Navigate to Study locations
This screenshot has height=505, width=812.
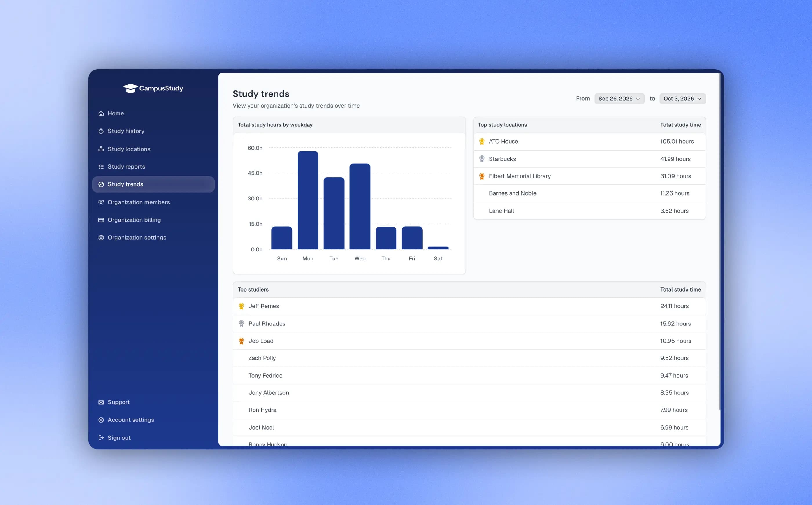tap(153, 149)
